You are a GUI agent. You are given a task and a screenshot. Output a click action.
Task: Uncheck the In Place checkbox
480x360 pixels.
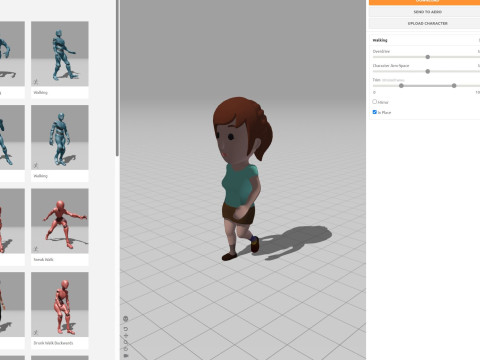click(x=375, y=112)
